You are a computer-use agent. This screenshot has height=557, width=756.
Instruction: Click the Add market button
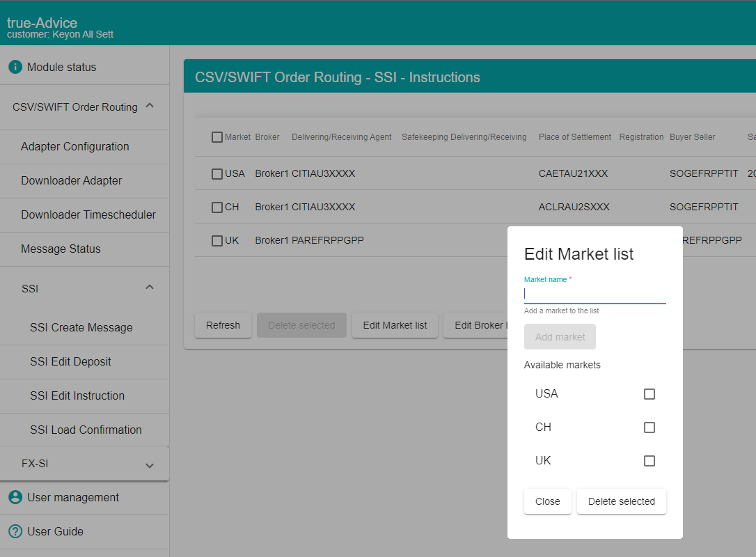click(560, 336)
